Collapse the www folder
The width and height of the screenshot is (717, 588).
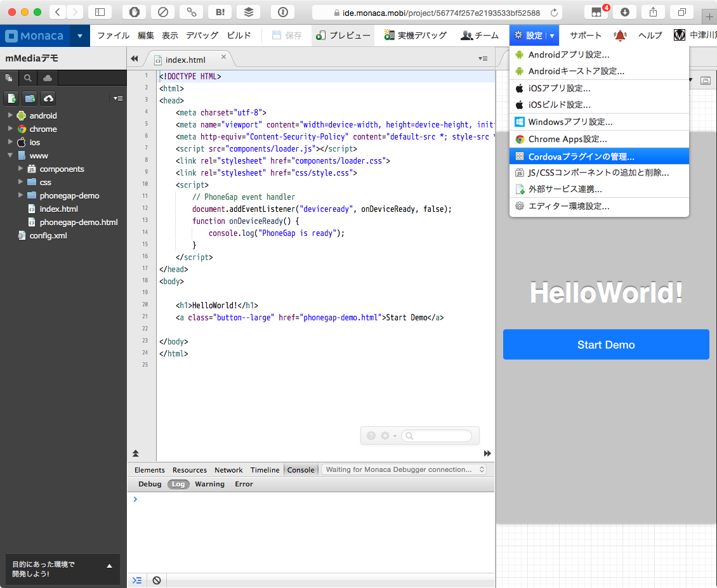(x=10, y=155)
